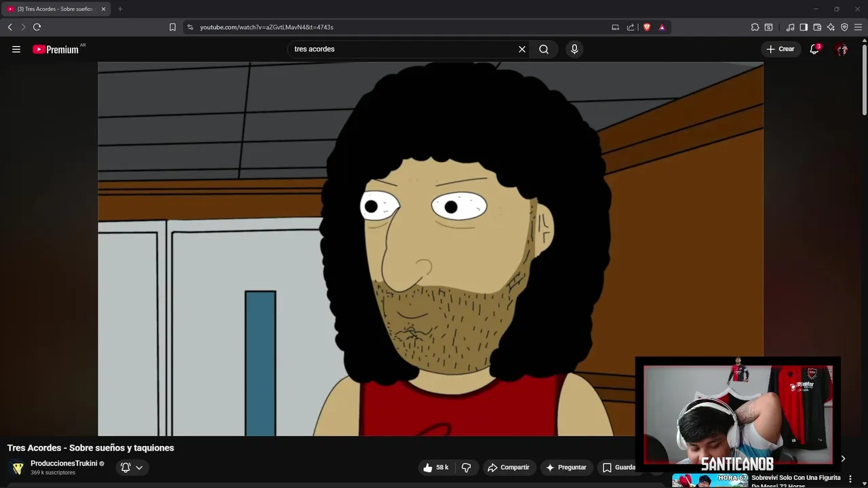Viewport: 868px width, 488px height.
Task: Click the video title Tres Acordes
Action: coord(90,448)
